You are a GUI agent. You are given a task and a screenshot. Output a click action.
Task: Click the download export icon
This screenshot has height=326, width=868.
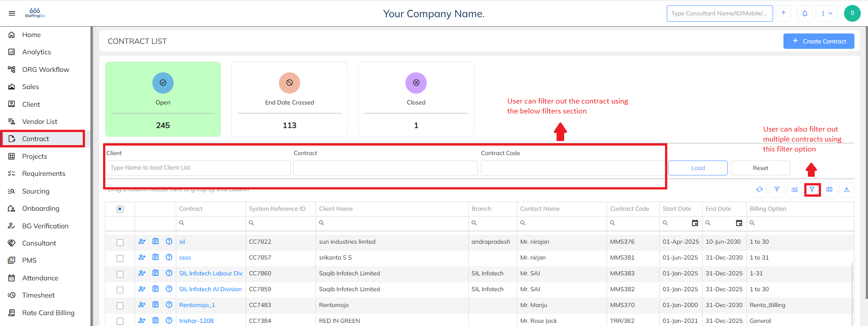847,189
